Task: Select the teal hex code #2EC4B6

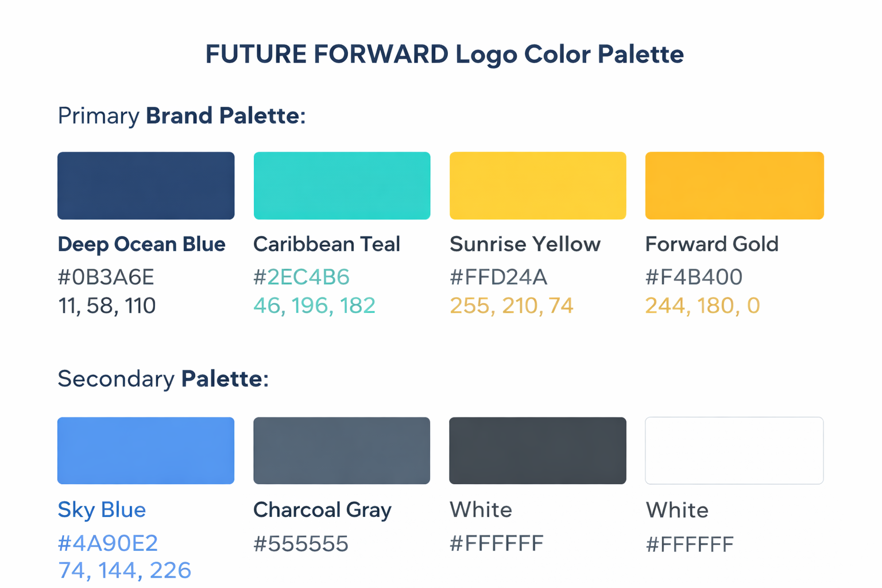Action: tap(301, 277)
